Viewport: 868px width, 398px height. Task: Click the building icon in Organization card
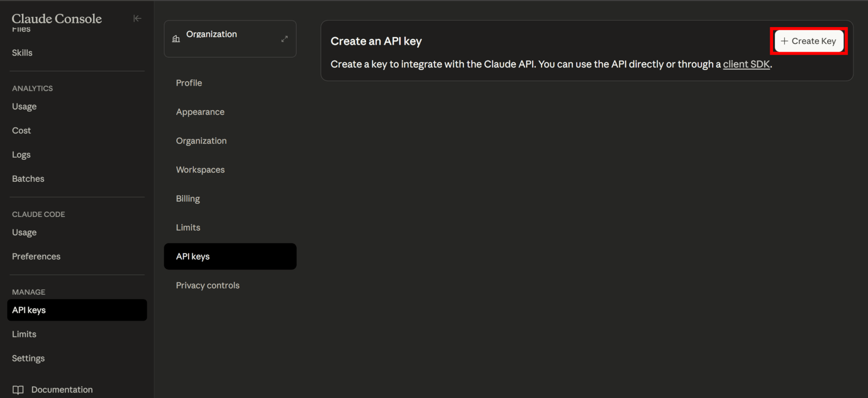[x=176, y=39]
